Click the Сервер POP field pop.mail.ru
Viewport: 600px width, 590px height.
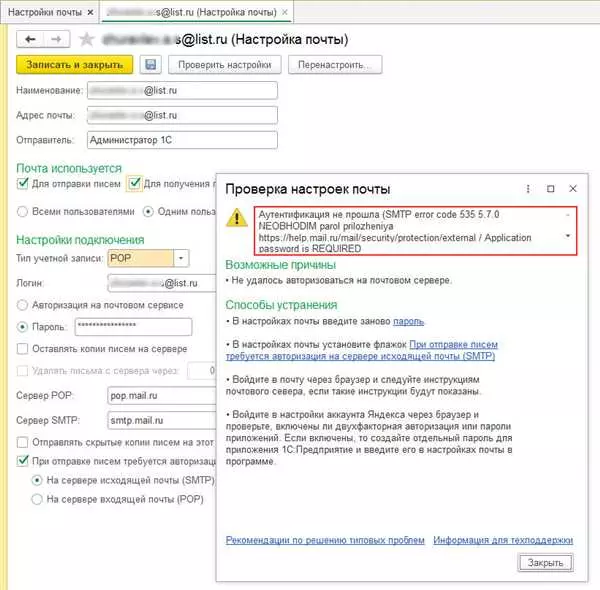pyautogui.click(x=162, y=396)
